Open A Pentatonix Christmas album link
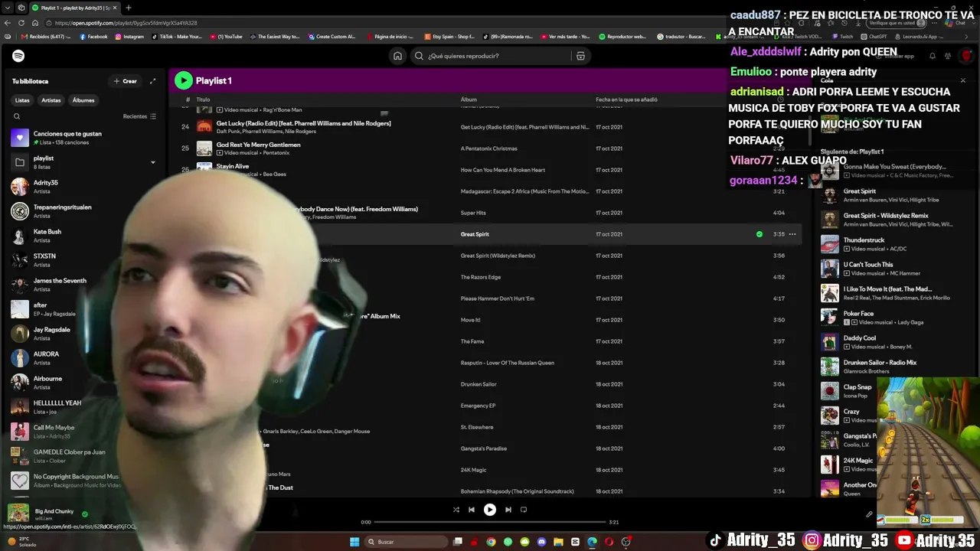 tap(489, 148)
